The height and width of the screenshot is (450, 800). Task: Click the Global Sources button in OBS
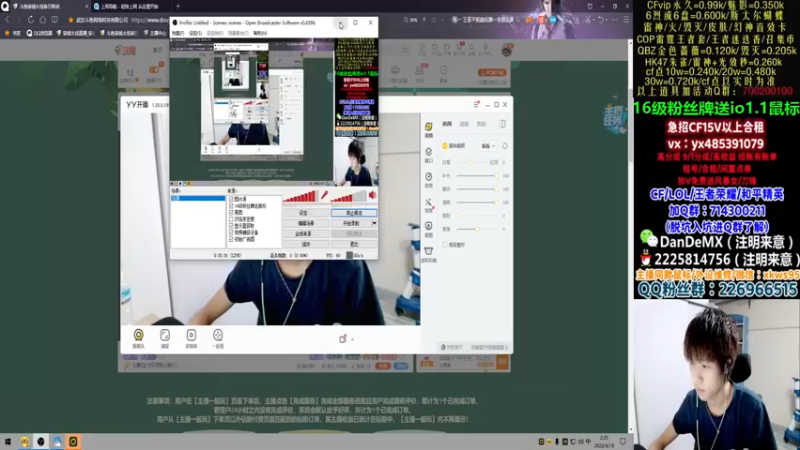coord(304,234)
